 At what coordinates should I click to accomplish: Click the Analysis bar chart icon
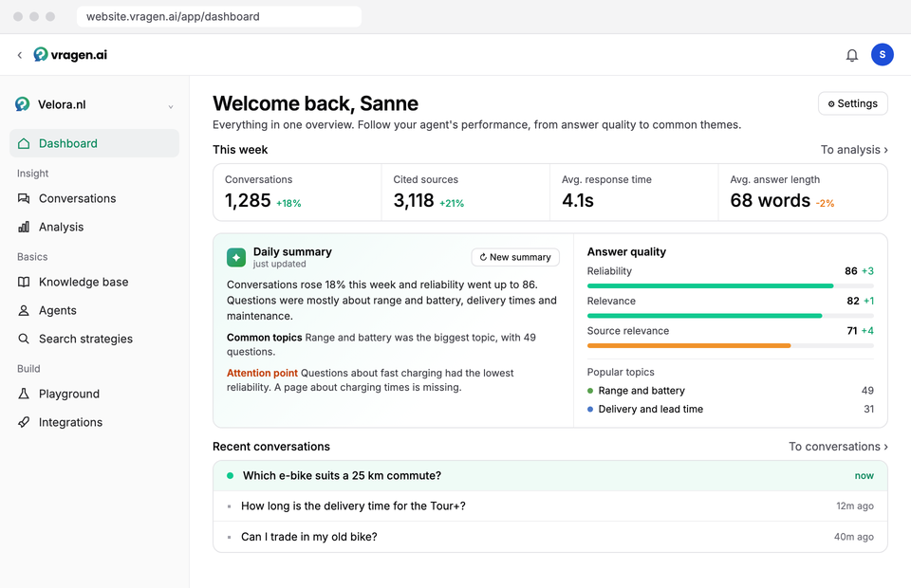[x=24, y=227]
